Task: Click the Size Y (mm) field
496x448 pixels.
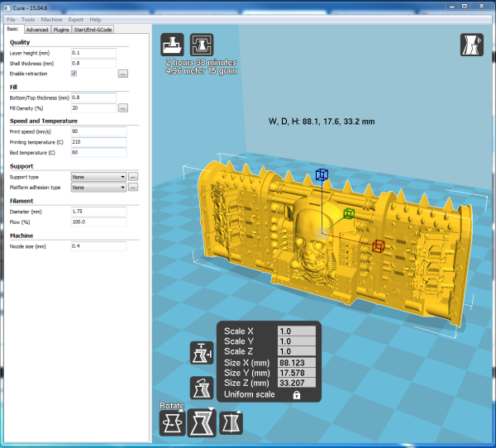Action: click(x=297, y=373)
